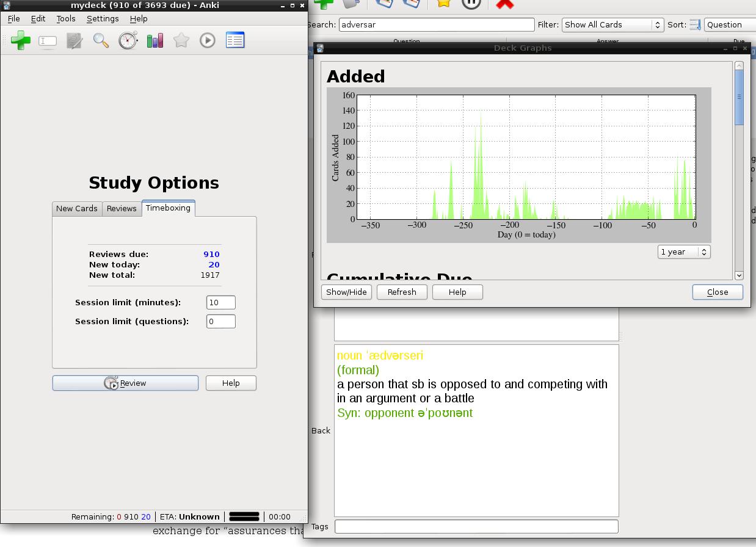756x547 pixels.
Task: Click the sort order icon beside Sort label
Action: (695, 25)
